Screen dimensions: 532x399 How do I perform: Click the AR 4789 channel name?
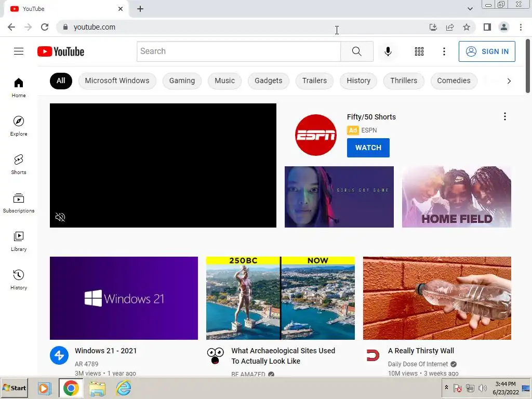point(87,364)
